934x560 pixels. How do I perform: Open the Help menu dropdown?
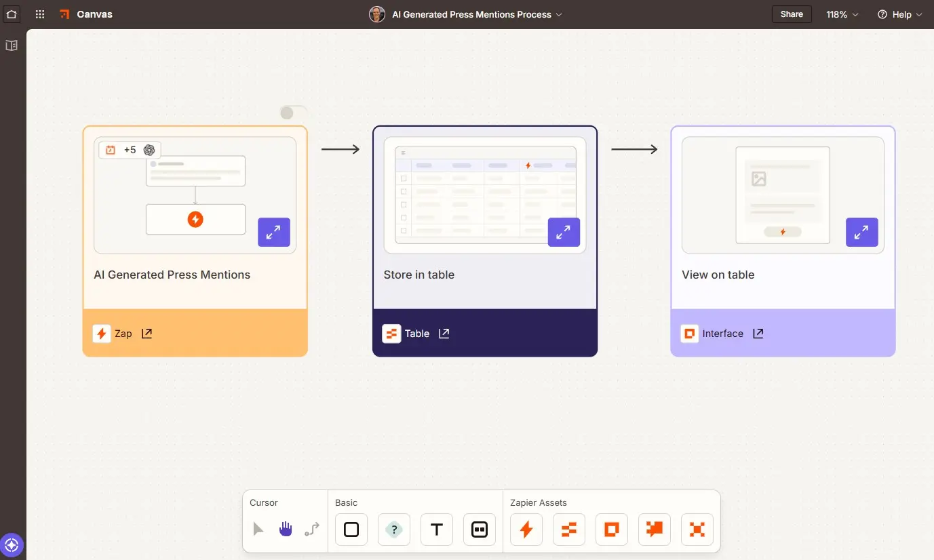click(900, 14)
